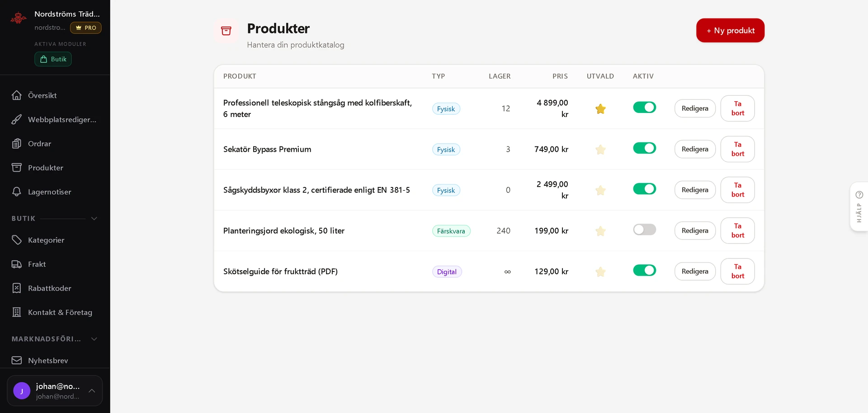
Task: Edit Sågskyddsbyxor klass 2
Action: tap(695, 190)
